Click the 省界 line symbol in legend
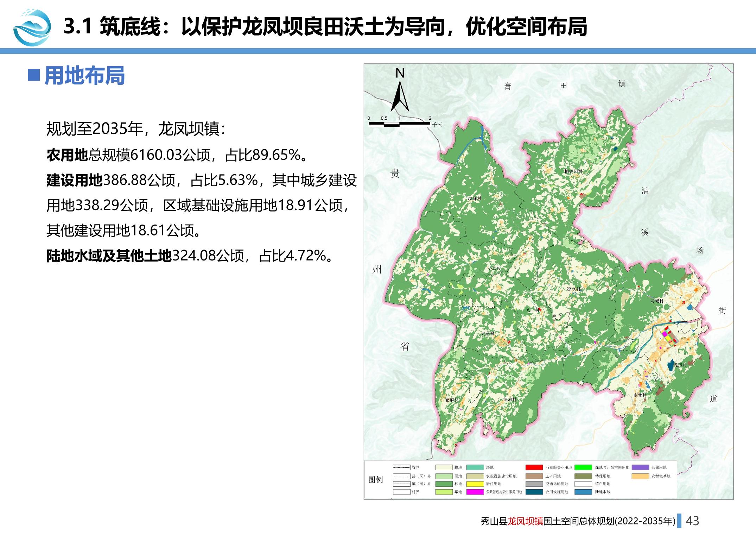The width and height of the screenshot is (756, 535). pyautogui.click(x=401, y=467)
